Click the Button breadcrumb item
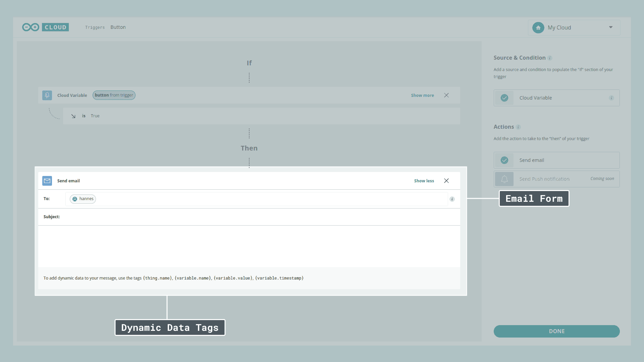 pos(118,27)
